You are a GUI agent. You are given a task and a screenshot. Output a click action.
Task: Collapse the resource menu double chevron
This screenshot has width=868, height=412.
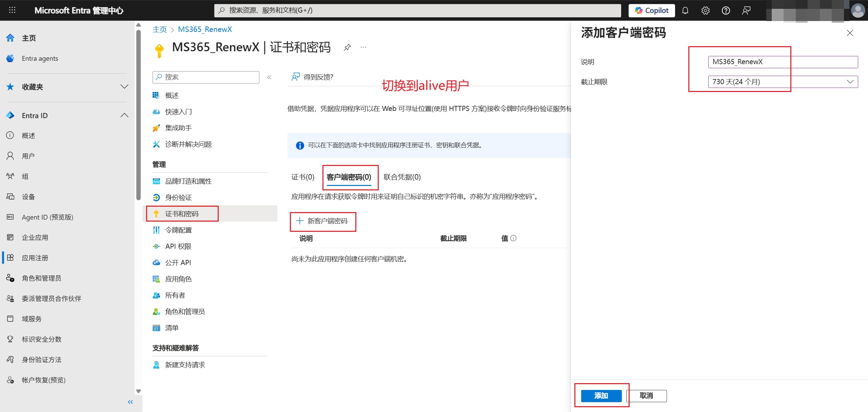coord(269,77)
